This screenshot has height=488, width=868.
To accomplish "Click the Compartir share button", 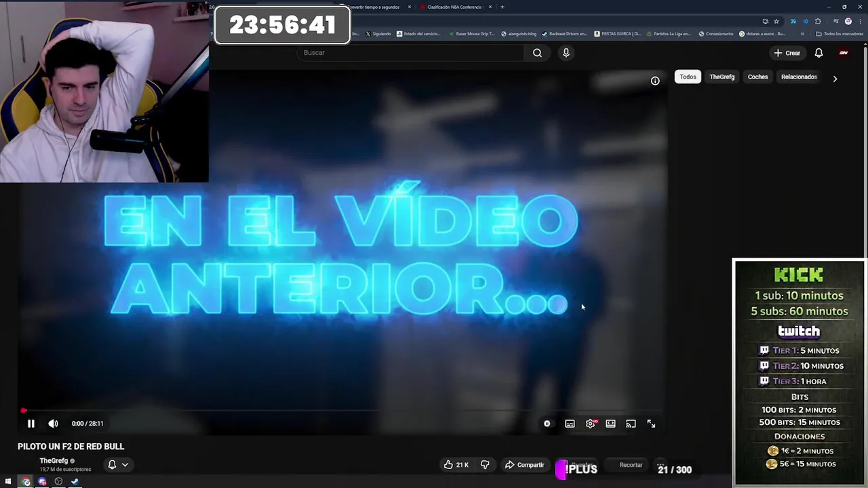I will click(x=524, y=465).
